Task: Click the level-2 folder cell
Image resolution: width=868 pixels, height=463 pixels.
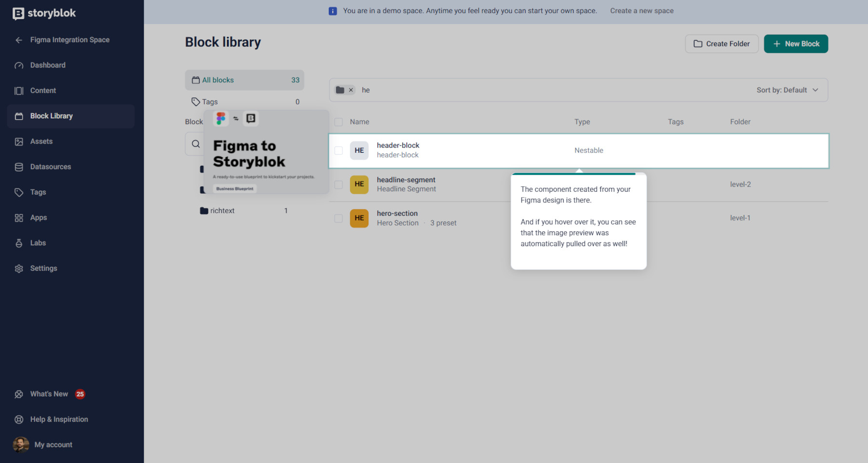Action: 740,185
